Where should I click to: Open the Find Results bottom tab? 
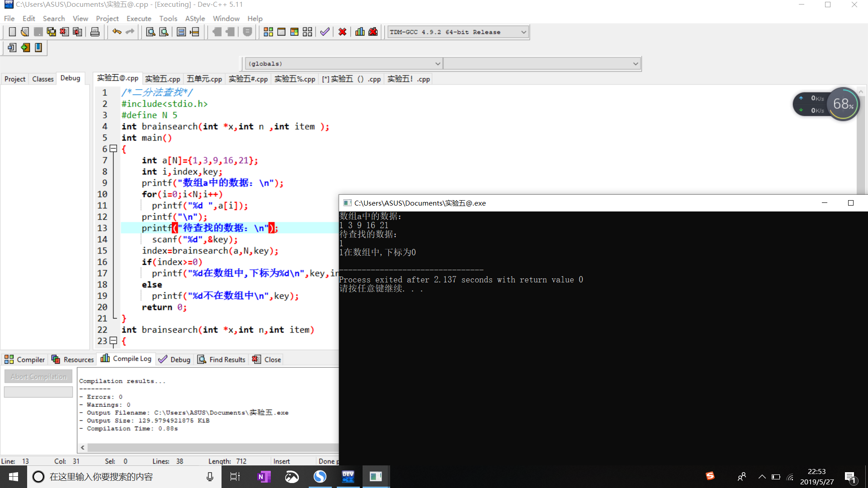[x=222, y=360]
